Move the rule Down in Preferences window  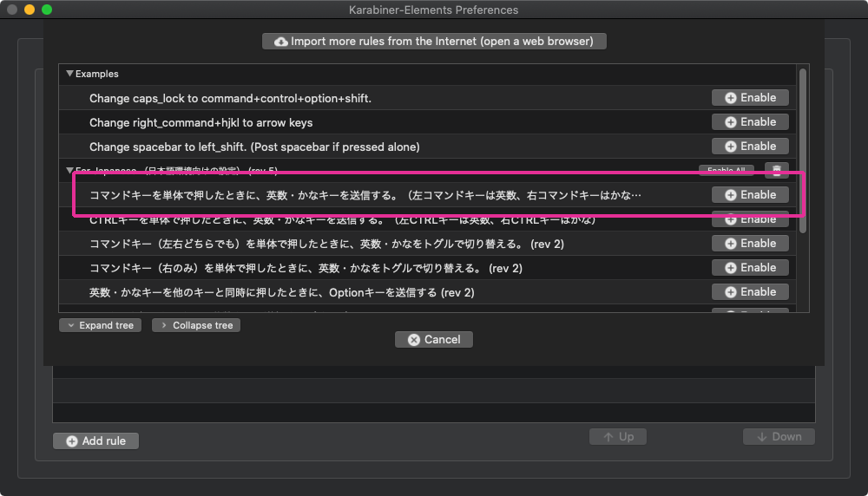[779, 437]
